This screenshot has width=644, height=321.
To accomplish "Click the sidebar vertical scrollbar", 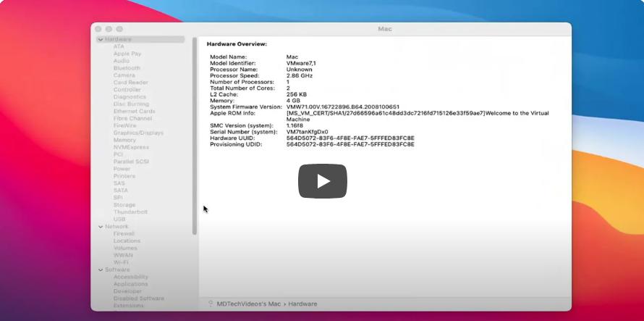I will 194,136.
